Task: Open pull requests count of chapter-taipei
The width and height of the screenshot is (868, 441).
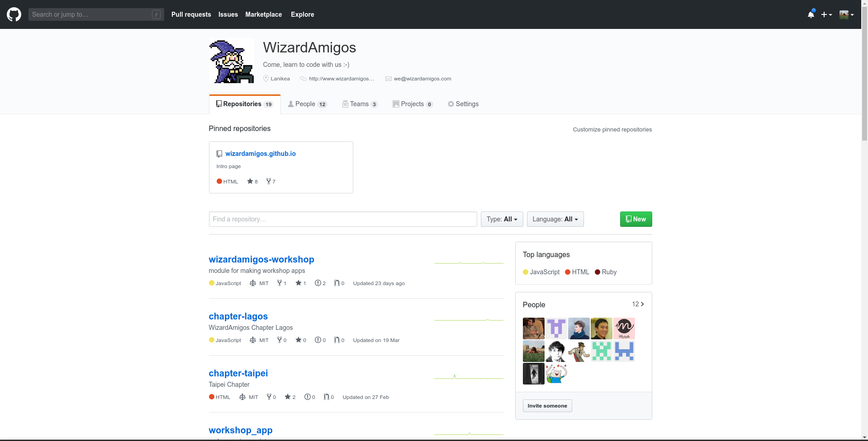Action: (x=329, y=397)
